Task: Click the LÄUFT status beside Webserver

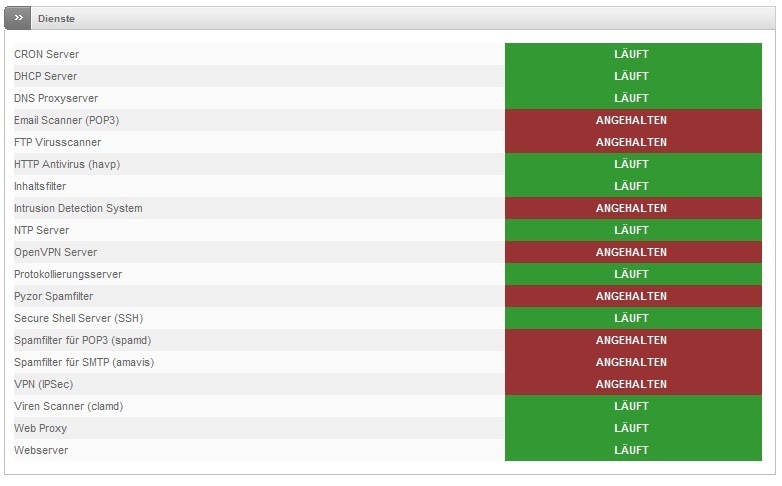Action: point(631,450)
